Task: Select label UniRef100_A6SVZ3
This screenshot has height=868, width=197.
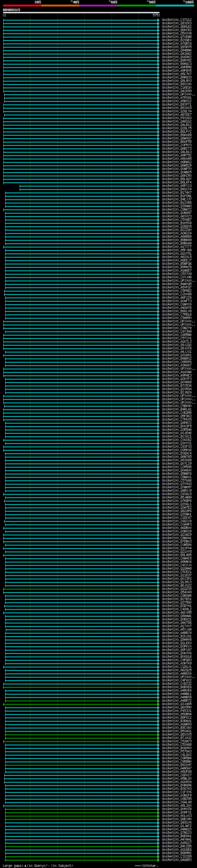Action: 177,216
